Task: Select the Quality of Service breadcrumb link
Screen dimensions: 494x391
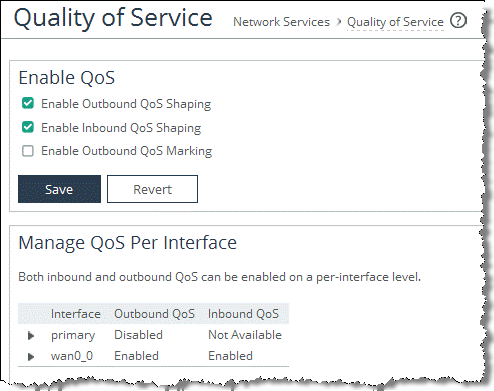Action: [x=395, y=22]
